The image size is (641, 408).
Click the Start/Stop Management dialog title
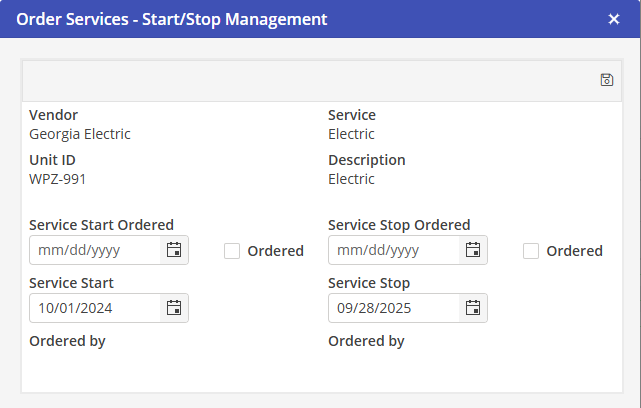pos(172,19)
